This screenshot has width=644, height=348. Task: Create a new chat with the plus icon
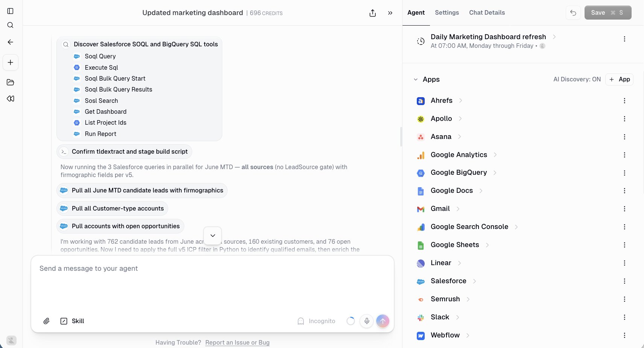pyautogui.click(x=11, y=63)
